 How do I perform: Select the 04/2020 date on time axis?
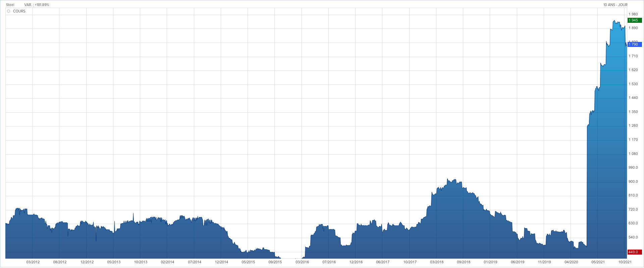point(571,262)
